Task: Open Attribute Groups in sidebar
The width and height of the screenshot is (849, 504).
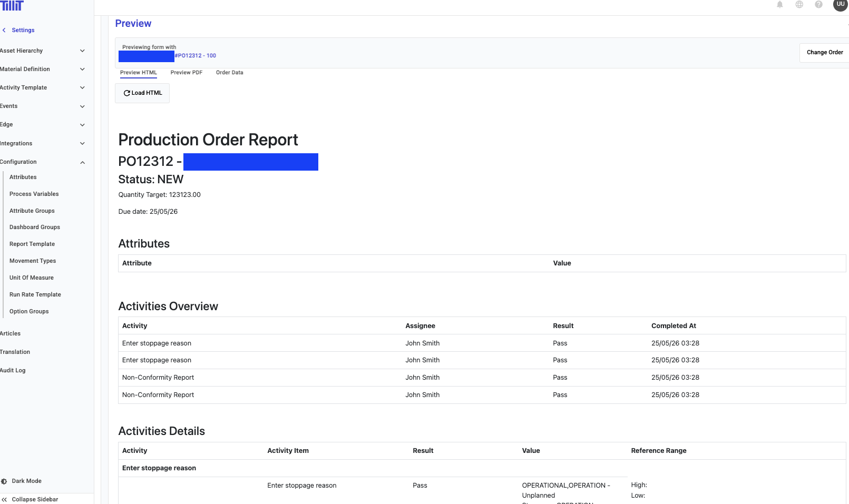Action: click(x=32, y=211)
